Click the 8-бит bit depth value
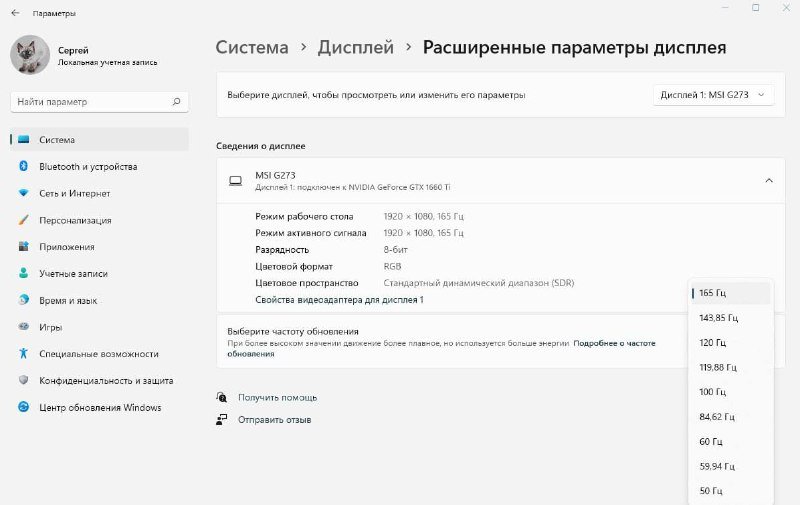Viewport: 800px width, 505px height. [x=395, y=249]
